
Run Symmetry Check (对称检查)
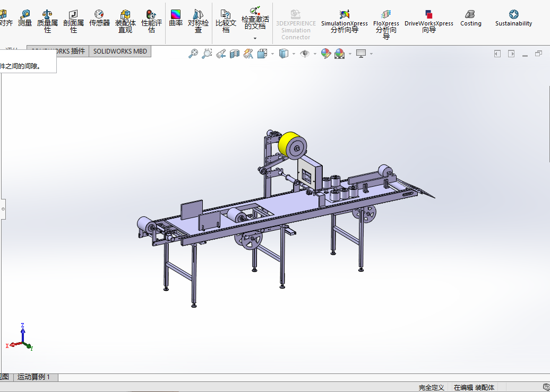(198, 21)
